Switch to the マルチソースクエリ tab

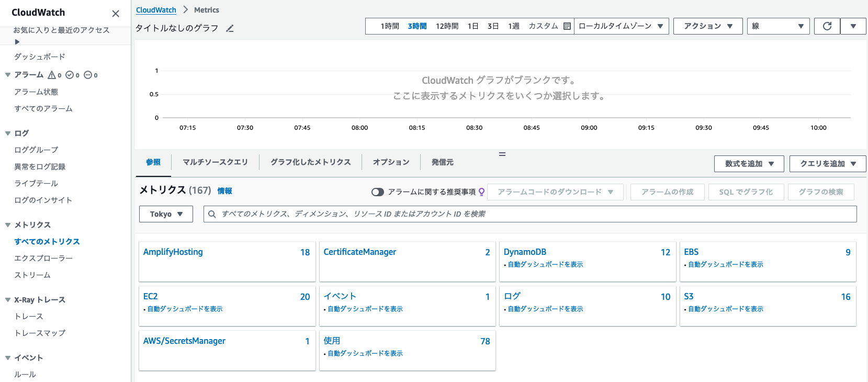click(x=215, y=162)
